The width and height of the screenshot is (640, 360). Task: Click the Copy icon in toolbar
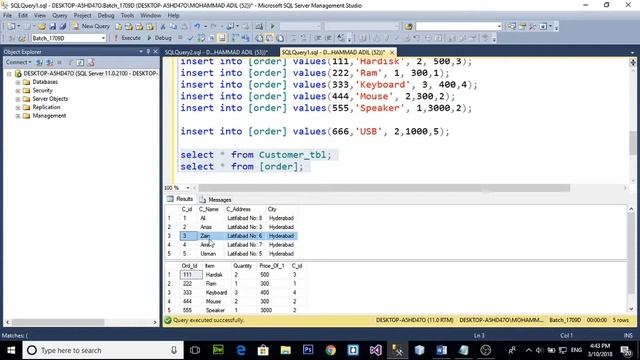(173, 26)
